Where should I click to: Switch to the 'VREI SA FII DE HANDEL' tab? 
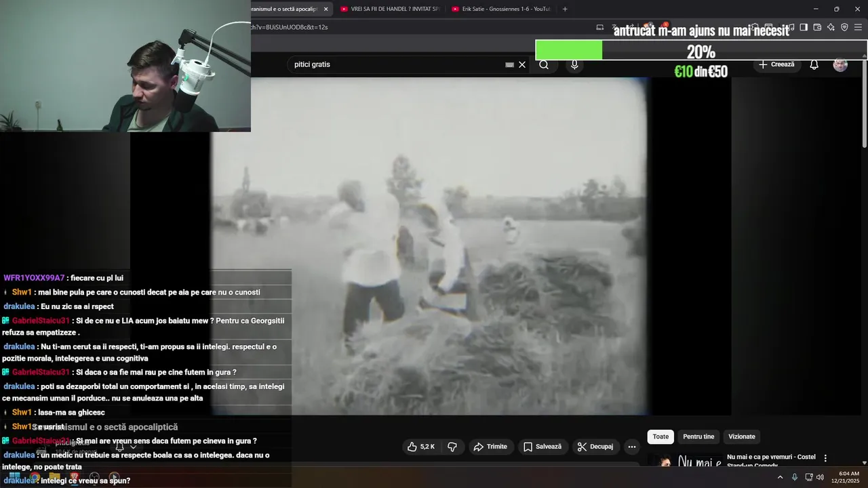pyautogui.click(x=390, y=9)
